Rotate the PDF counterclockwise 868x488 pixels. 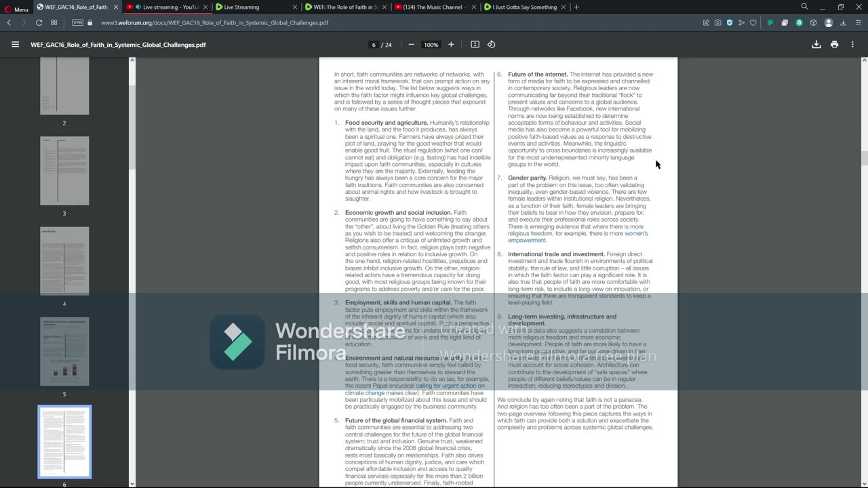492,45
